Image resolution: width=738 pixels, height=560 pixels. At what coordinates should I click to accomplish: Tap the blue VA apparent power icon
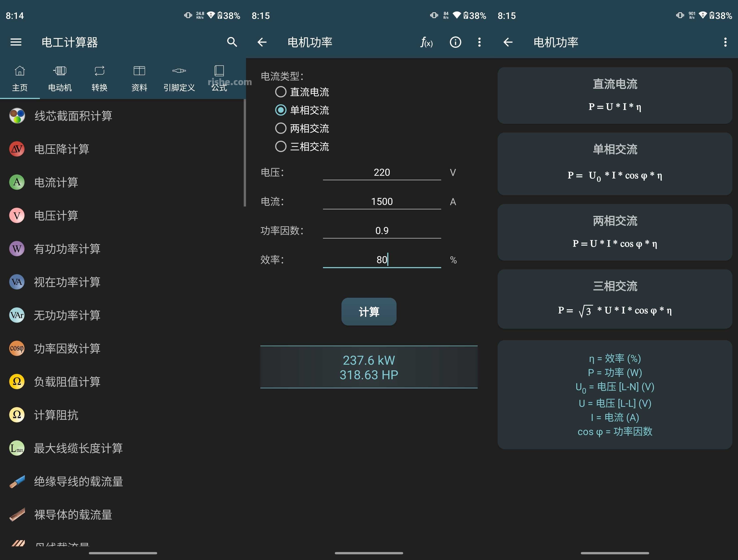17,282
